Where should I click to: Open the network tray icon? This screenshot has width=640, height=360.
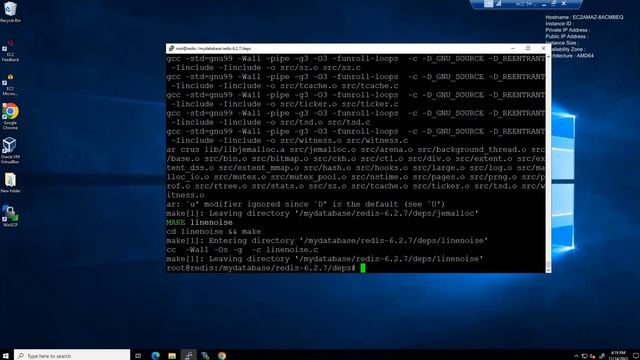pos(584,356)
